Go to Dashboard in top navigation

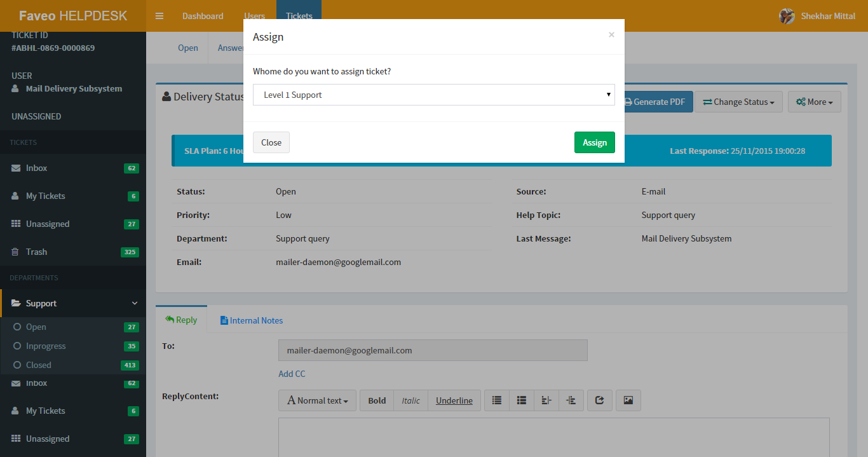[x=203, y=16]
